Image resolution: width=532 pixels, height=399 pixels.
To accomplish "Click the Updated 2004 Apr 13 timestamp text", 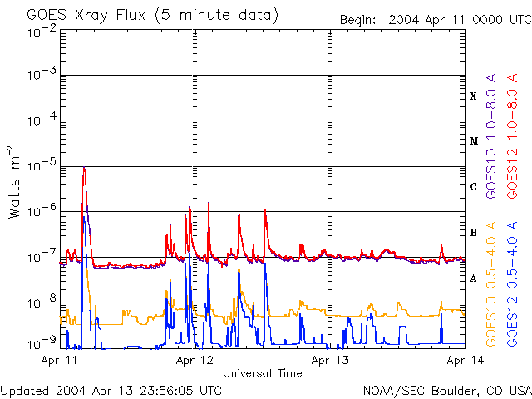I will (x=111, y=389).
